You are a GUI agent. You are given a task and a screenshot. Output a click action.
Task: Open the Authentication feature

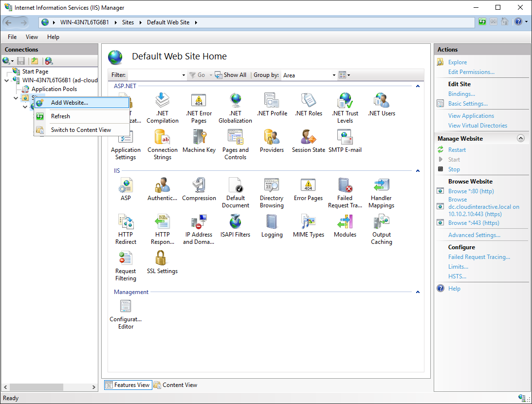[x=162, y=189]
